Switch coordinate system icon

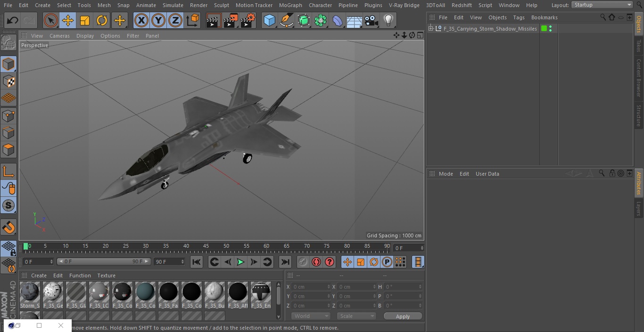193,20
